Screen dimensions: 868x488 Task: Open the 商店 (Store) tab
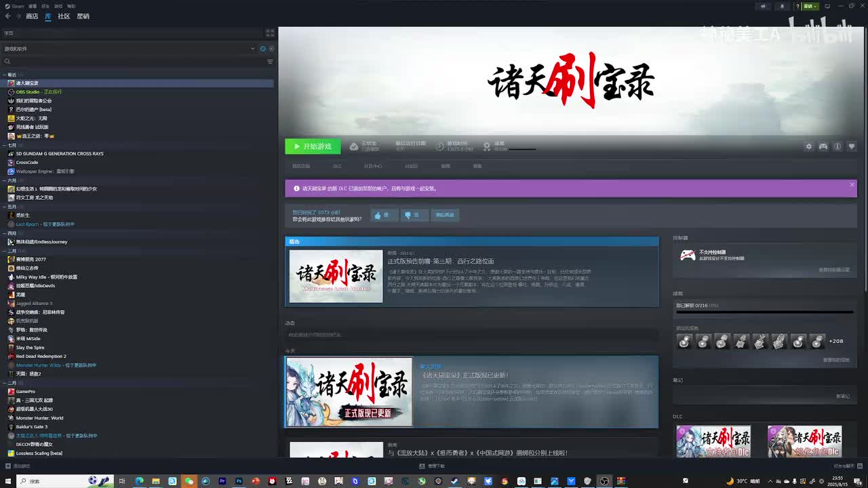point(32,16)
